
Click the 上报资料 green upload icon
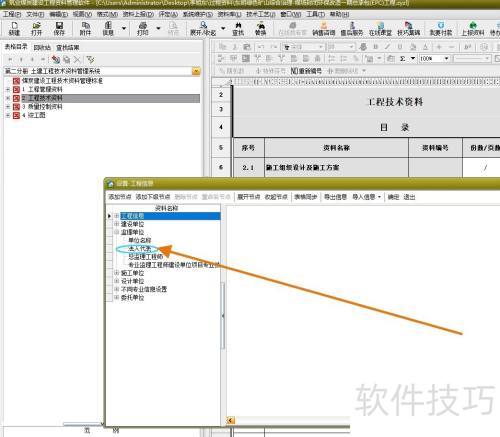(x=472, y=29)
